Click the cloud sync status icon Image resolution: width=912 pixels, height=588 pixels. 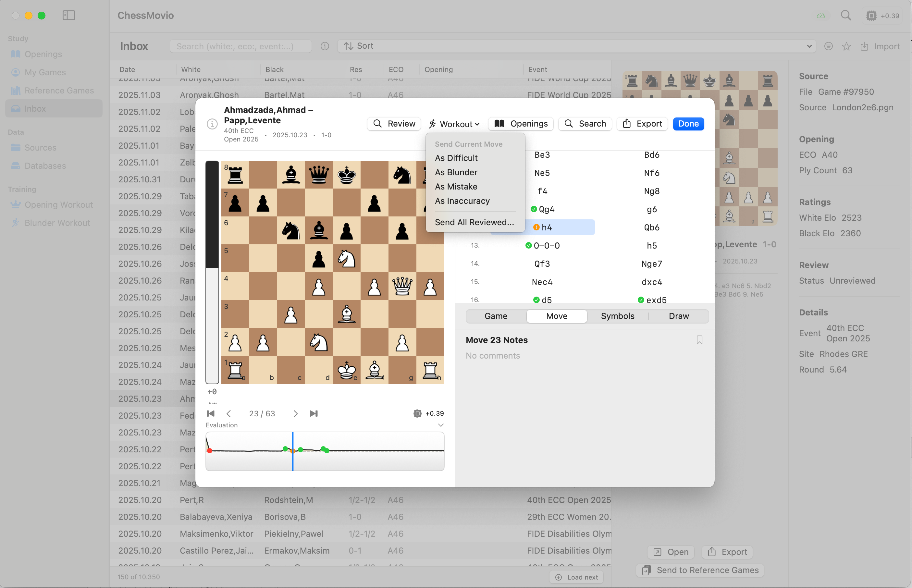821,16
